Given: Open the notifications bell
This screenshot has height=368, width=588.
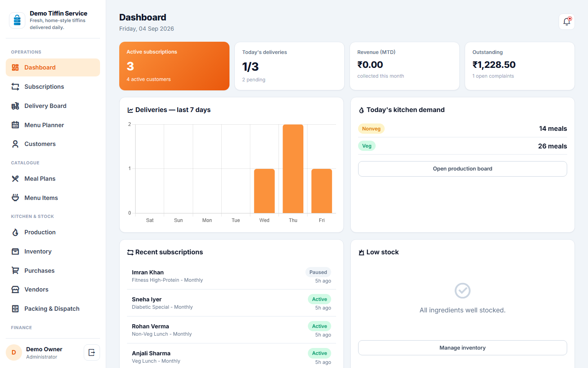Looking at the screenshot, I should pos(567,22).
